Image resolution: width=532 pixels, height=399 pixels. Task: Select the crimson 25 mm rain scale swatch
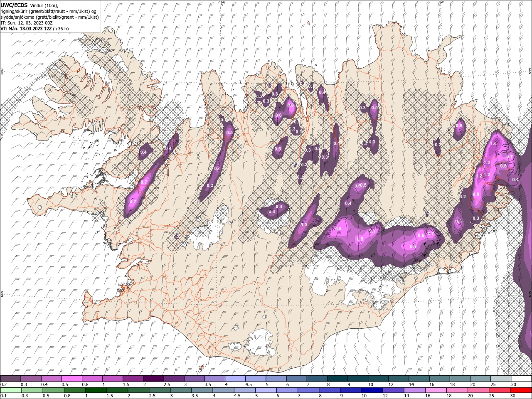[x=500, y=390]
